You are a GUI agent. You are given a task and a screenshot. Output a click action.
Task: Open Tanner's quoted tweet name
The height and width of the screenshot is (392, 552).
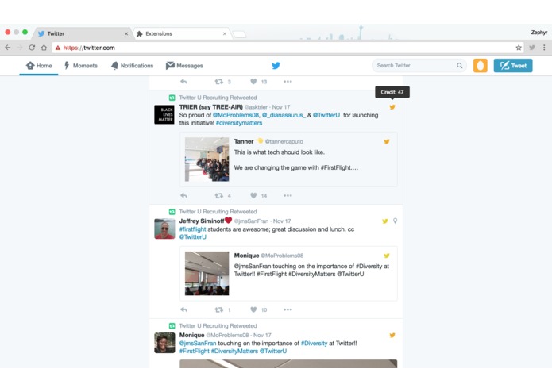[x=244, y=141]
